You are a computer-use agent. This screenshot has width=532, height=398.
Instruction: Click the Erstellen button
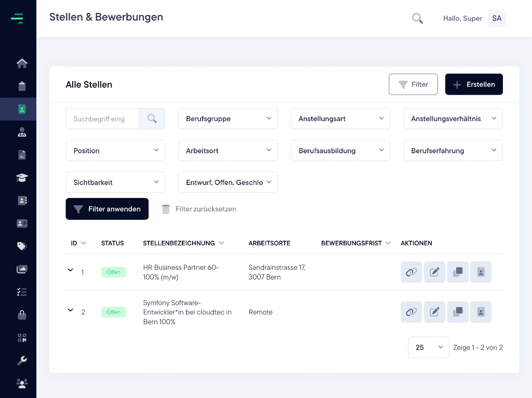pos(474,84)
